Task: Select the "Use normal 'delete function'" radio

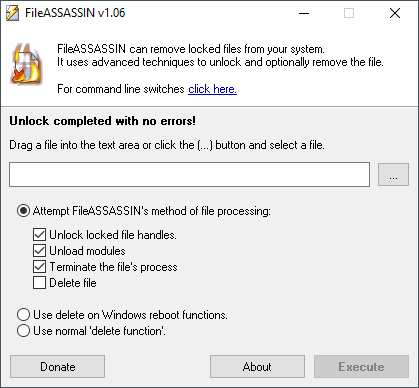Action: [x=23, y=331]
